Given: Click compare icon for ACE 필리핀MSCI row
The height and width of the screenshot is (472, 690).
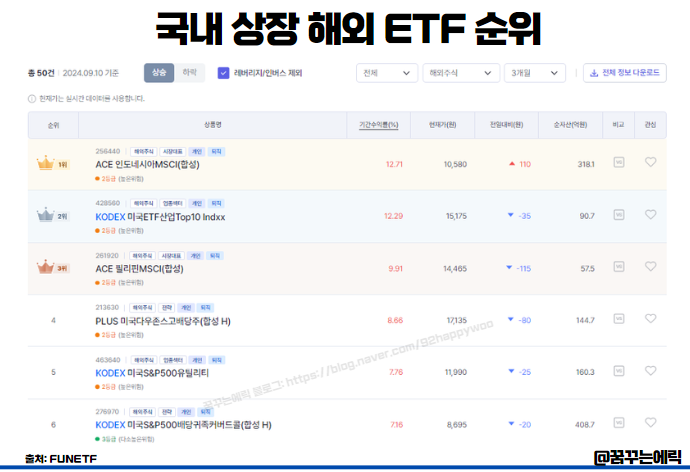Looking at the screenshot, I should tap(619, 267).
